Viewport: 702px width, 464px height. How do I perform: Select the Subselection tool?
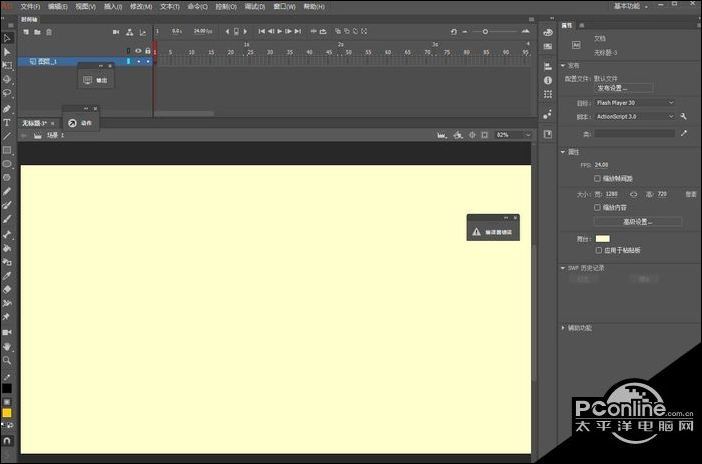[x=7, y=52]
